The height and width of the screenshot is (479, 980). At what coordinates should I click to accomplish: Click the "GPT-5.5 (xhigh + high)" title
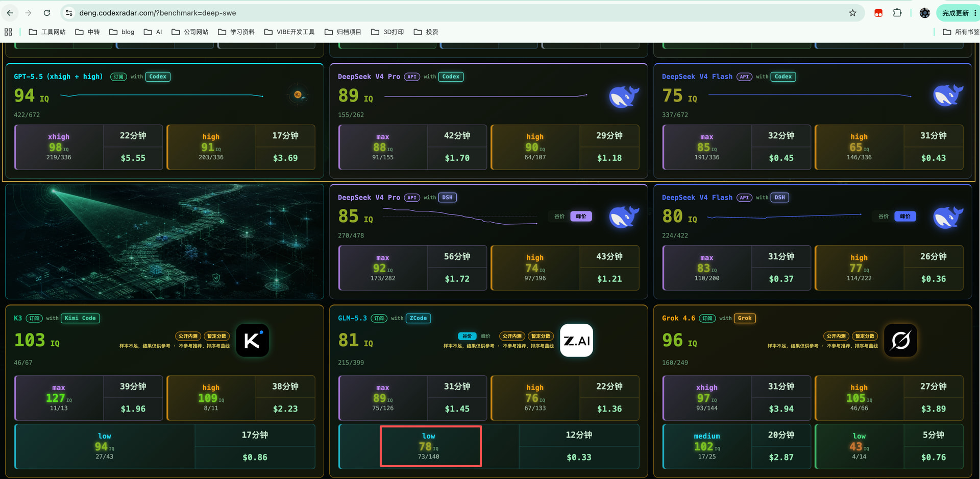tap(58, 77)
